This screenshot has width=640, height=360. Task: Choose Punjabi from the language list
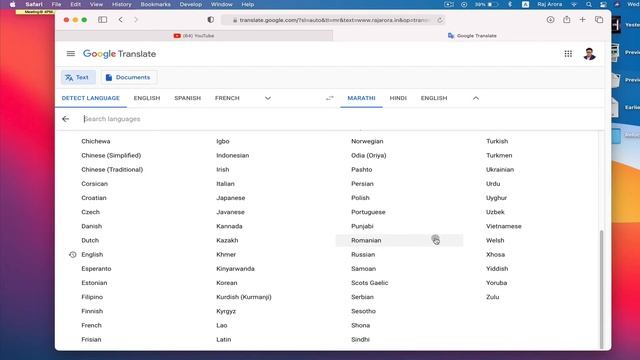click(x=362, y=226)
